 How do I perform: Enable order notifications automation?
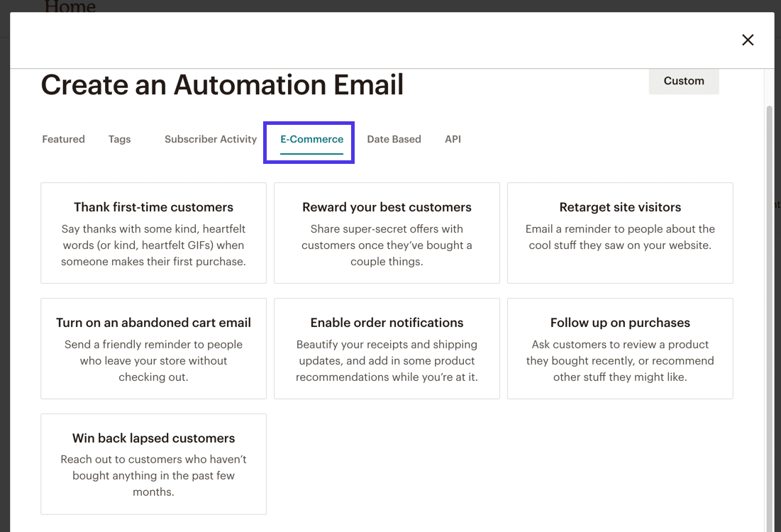coord(387,348)
